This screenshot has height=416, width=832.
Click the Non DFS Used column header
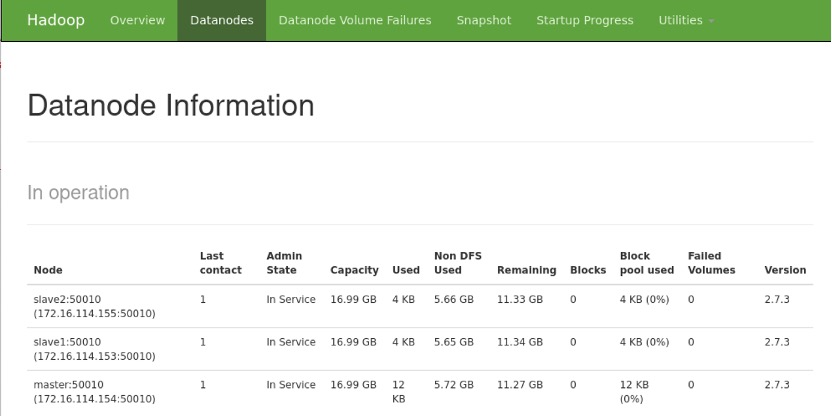[457, 263]
